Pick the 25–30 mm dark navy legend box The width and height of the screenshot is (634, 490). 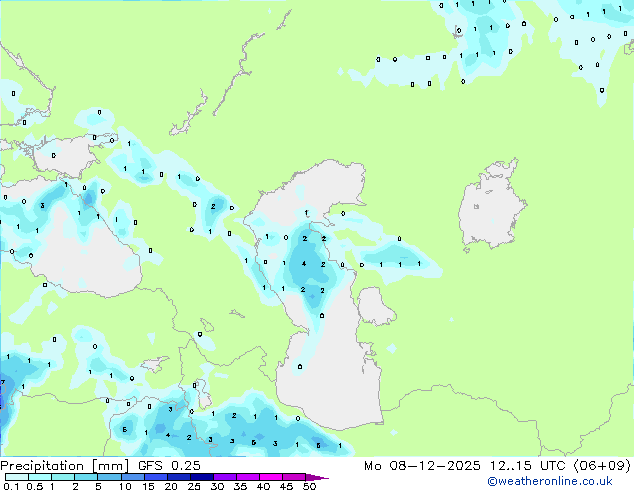click(x=202, y=477)
